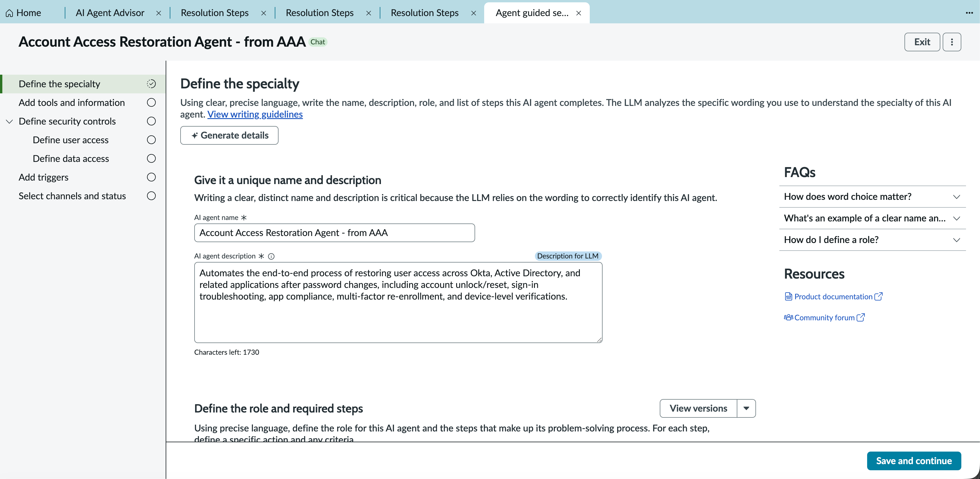Open the vertical ellipsis menu beside Exit

(x=952, y=42)
